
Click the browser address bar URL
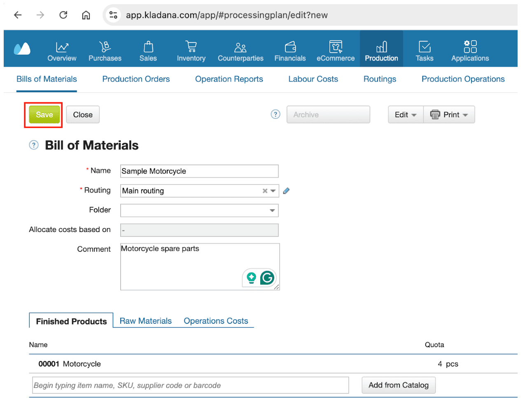pyautogui.click(x=227, y=15)
